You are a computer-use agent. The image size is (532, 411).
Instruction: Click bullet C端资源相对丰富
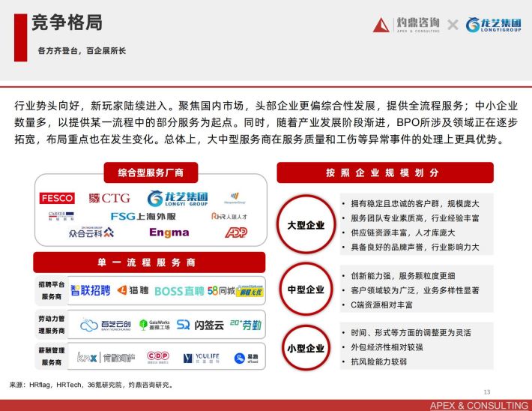(381, 305)
